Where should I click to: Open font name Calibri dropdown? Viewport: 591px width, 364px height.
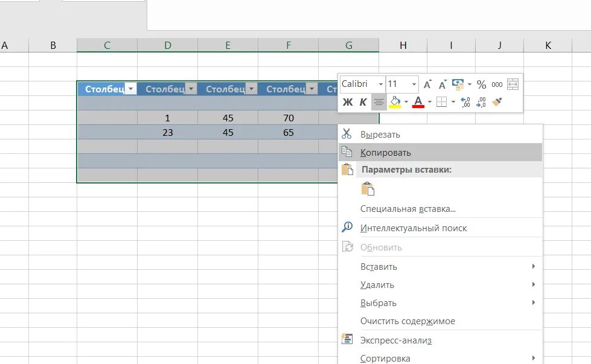(381, 84)
